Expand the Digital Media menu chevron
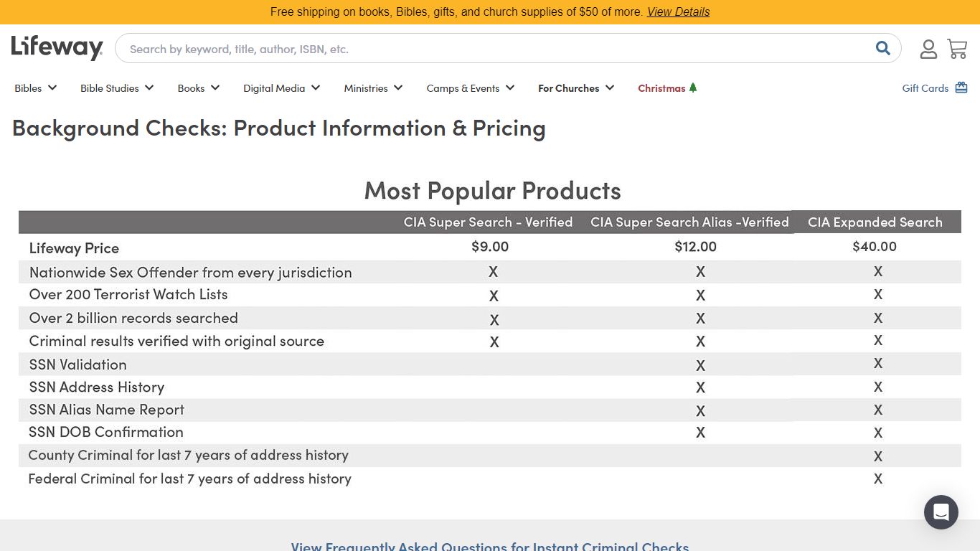 [316, 88]
